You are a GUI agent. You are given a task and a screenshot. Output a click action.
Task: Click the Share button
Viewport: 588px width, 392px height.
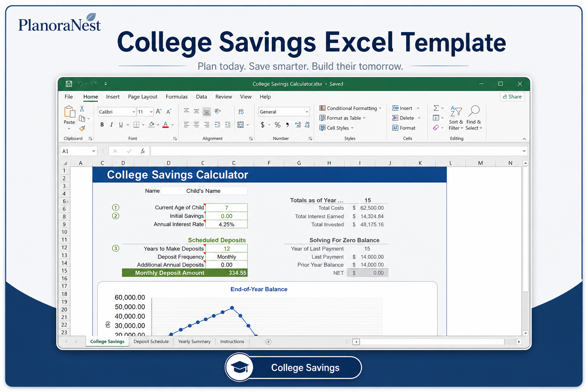(x=512, y=97)
